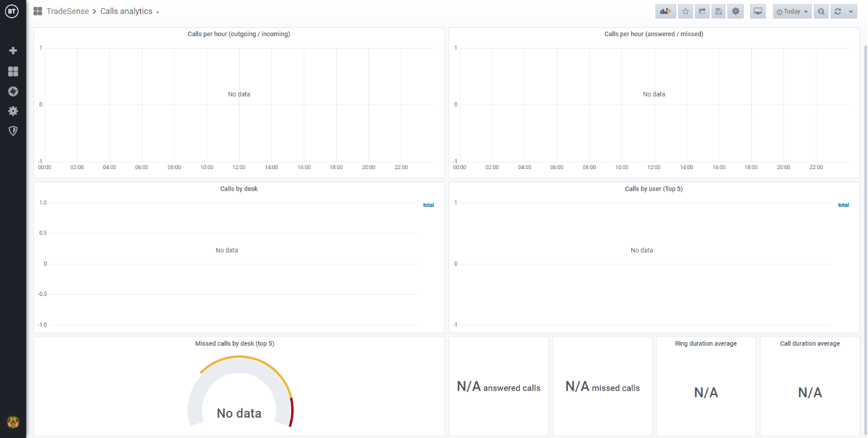Save the dashboard with floppy disk icon
The width and height of the screenshot is (868, 438).
pyautogui.click(x=718, y=11)
